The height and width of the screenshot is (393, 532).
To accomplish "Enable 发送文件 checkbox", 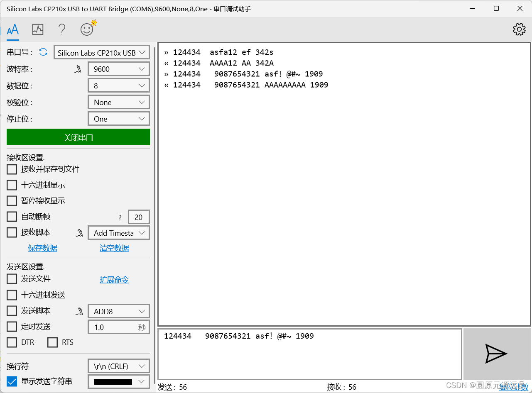I will tap(12, 279).
